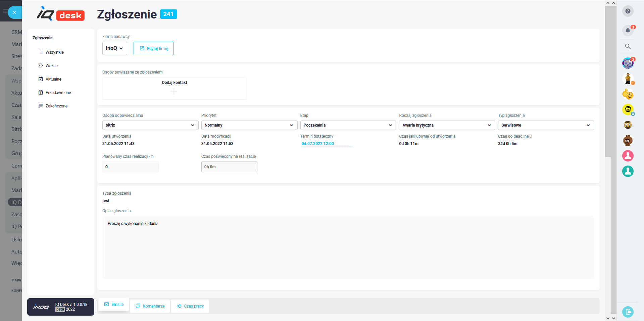Click the help question mark icon
644x321 pixels.
pos(628,11)
